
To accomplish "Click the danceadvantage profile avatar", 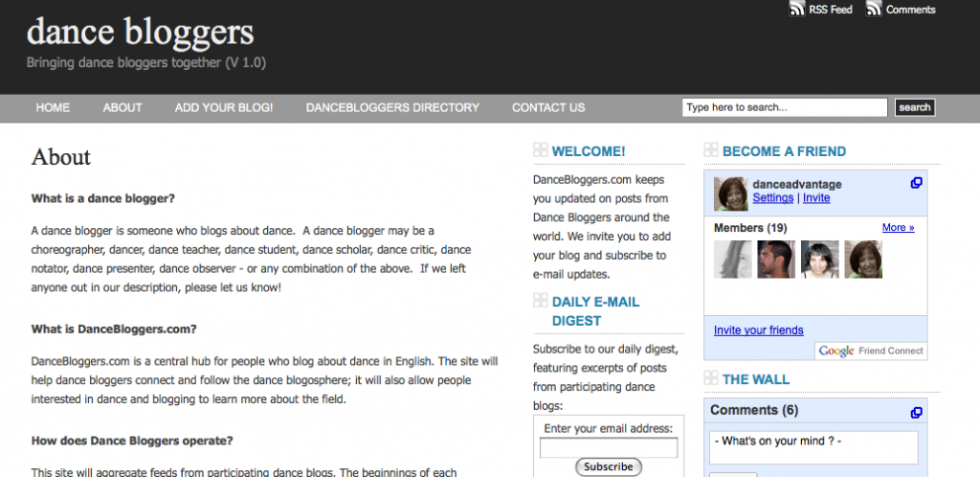I will [x=730, y=193].
